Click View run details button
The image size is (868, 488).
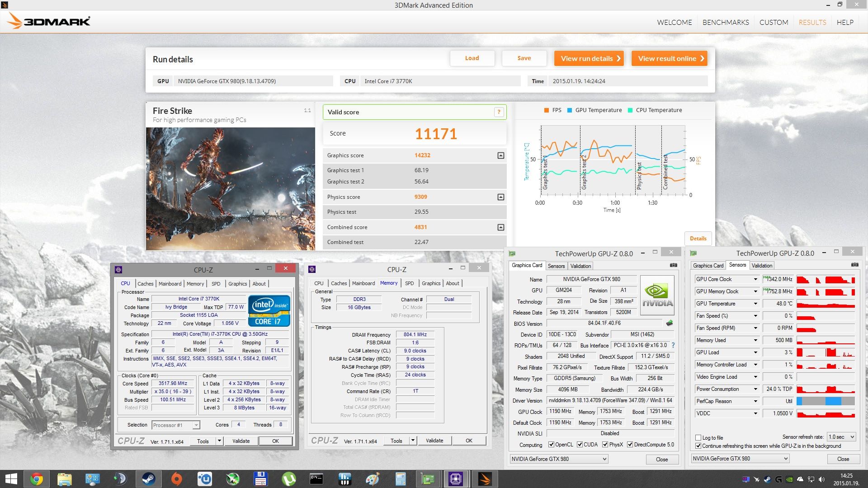click(589, 58)
